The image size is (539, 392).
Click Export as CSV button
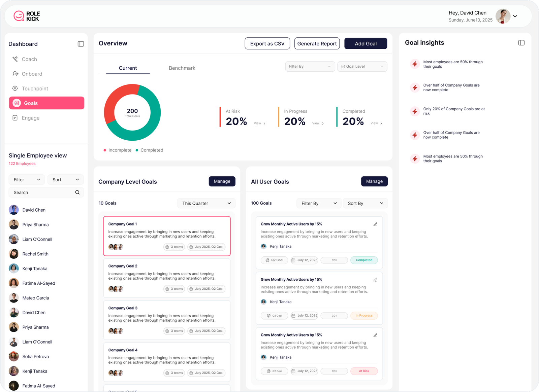click(267, 43)
